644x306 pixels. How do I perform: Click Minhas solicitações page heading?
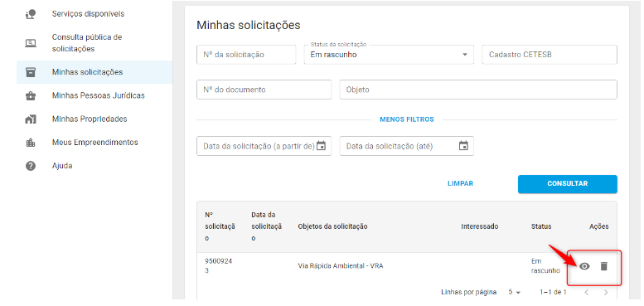click(249, 25)
